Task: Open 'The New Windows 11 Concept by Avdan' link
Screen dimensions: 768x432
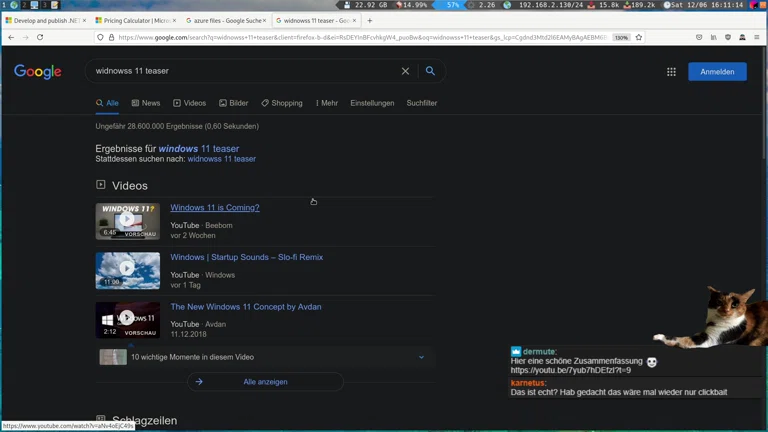Action: pyautogui.click(x=246, y=307)
